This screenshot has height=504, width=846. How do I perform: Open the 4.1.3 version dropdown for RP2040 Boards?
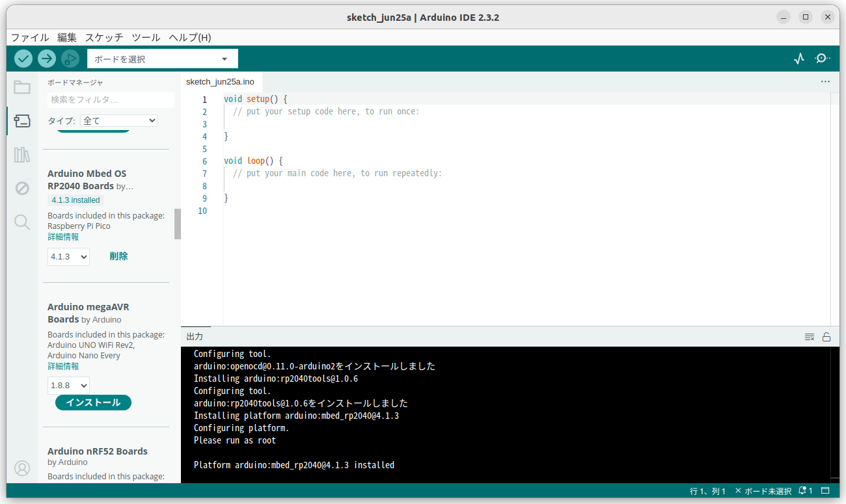point(68,256)
